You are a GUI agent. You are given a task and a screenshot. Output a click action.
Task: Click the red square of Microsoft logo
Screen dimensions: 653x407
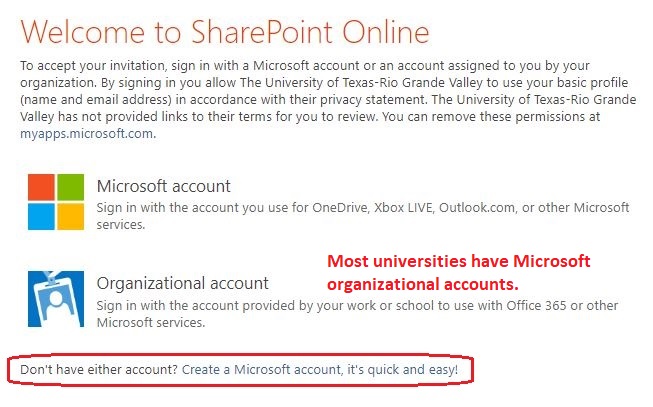pyautogui.click(x=41, y=187)
